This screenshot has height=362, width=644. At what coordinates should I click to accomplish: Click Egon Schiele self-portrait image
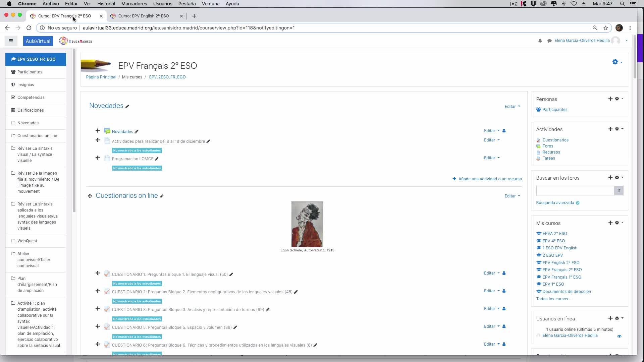307,224
